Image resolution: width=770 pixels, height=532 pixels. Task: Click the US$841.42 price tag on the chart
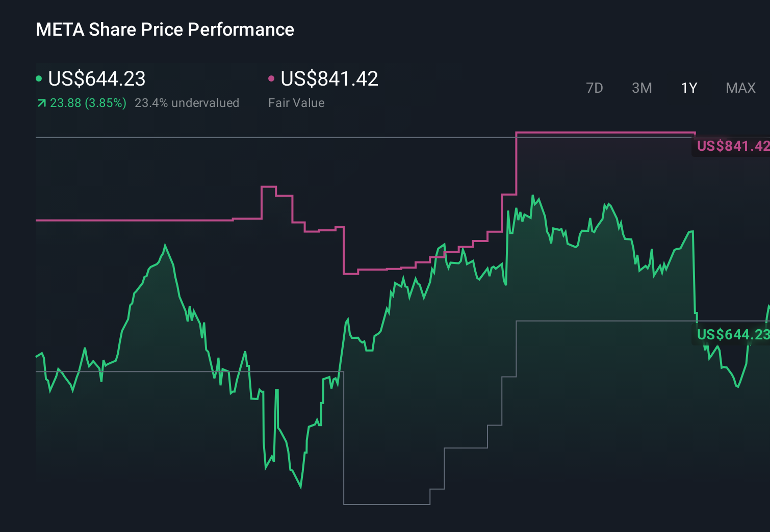click(733, 147)
